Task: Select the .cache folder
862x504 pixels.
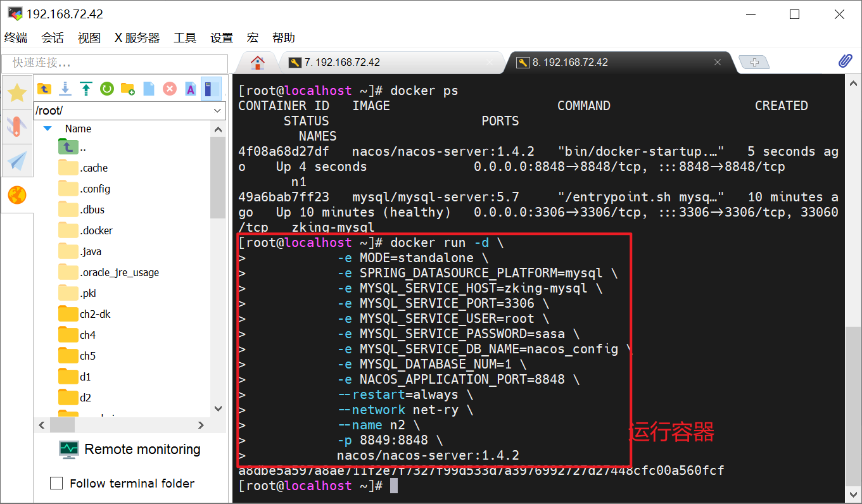Action: (83, 168)
